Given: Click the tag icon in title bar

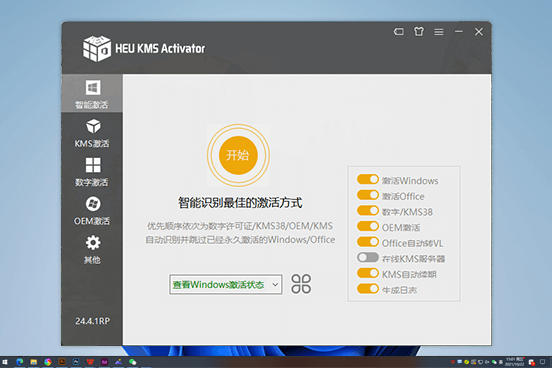Looking at the screenshot, I should (x=399, y=32).
